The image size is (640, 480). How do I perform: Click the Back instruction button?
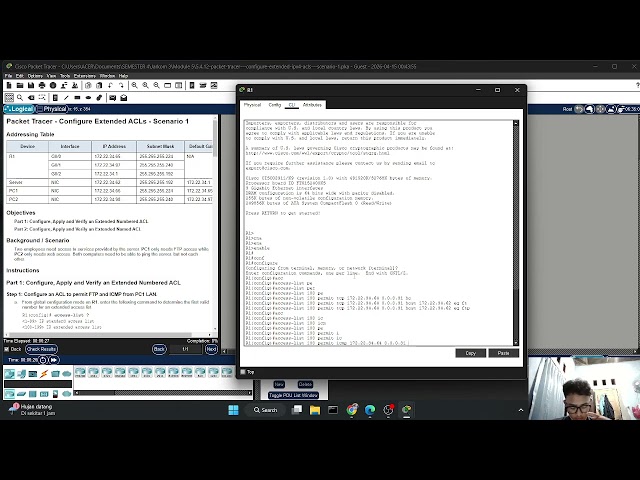[159, 349]
